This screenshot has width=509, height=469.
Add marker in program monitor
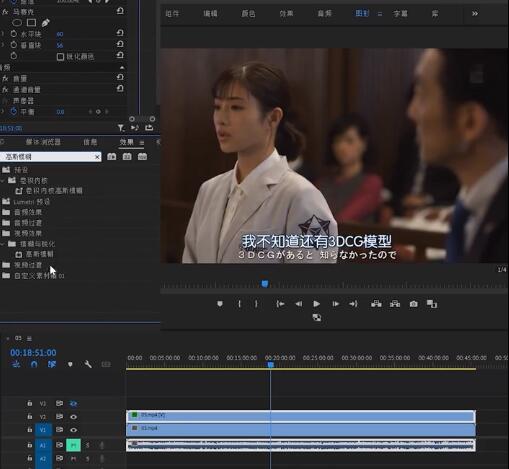coord(220,304)
